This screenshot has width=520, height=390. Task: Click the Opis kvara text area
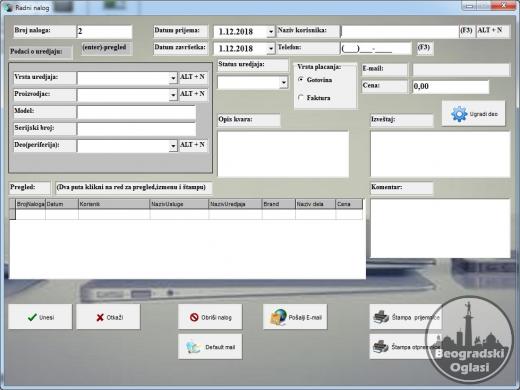point(283,154)
